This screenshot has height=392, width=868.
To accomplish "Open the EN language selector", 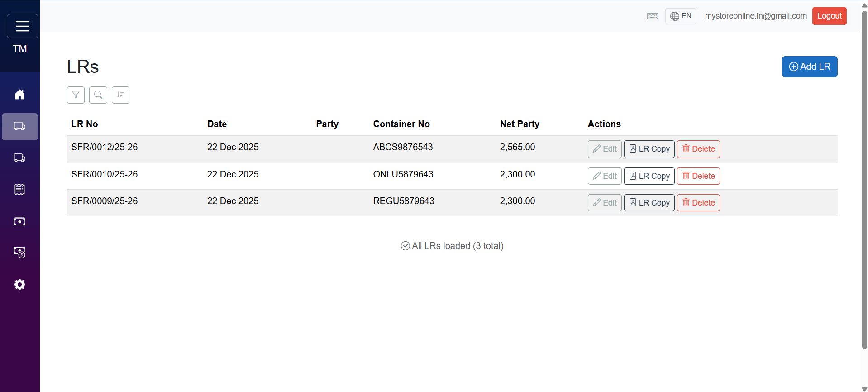I will (680, 16).
